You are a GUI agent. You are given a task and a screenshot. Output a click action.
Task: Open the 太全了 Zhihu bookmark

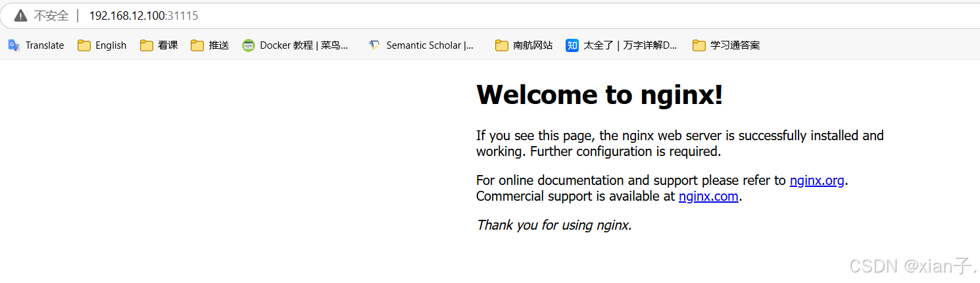pos(622,45)
